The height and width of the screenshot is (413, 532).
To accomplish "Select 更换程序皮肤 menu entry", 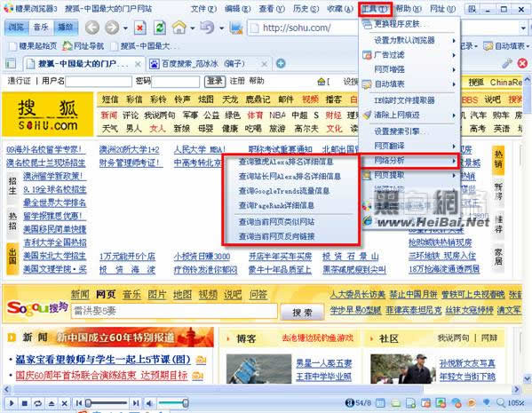I will click(409, 24).
